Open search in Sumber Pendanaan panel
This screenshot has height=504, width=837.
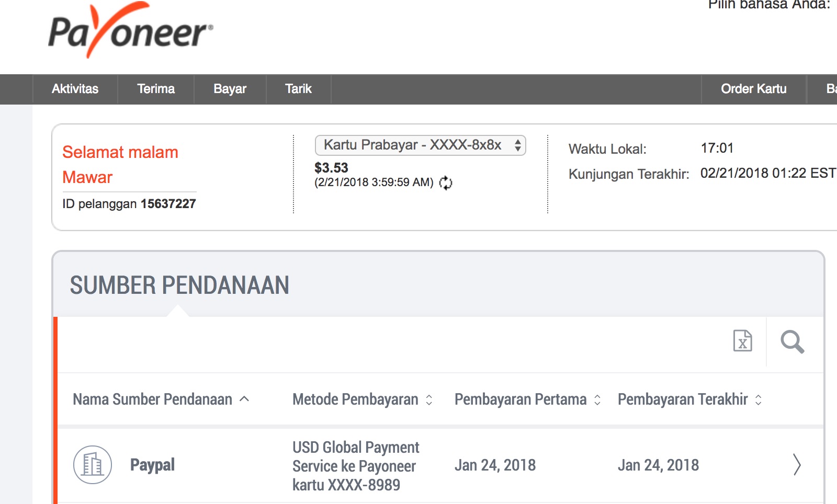793,342
